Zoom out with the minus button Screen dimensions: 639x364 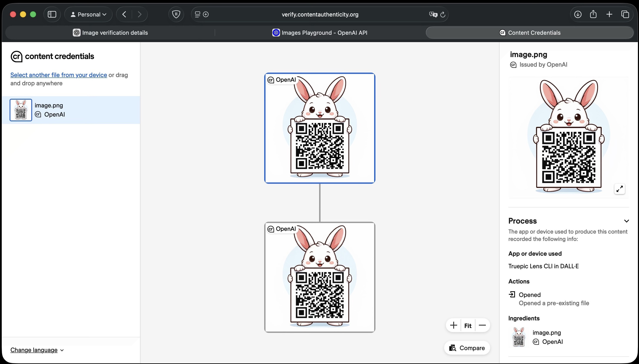click(x=482, y=325)
